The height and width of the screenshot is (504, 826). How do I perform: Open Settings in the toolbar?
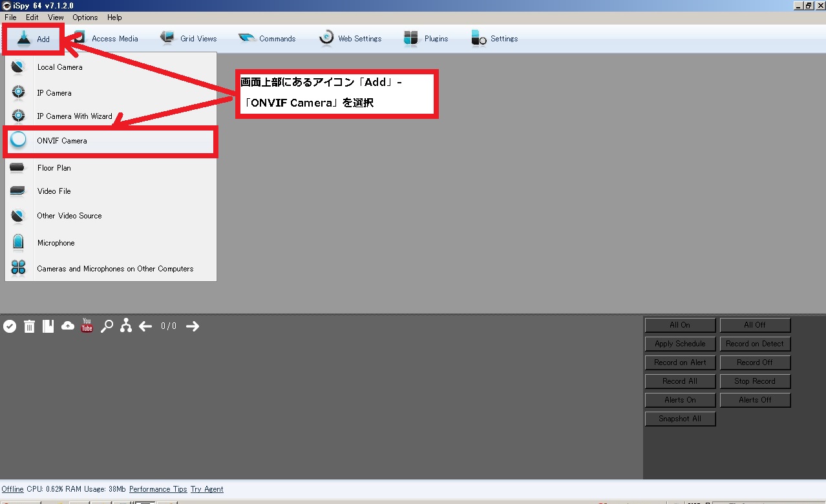(x=494, y=39)
